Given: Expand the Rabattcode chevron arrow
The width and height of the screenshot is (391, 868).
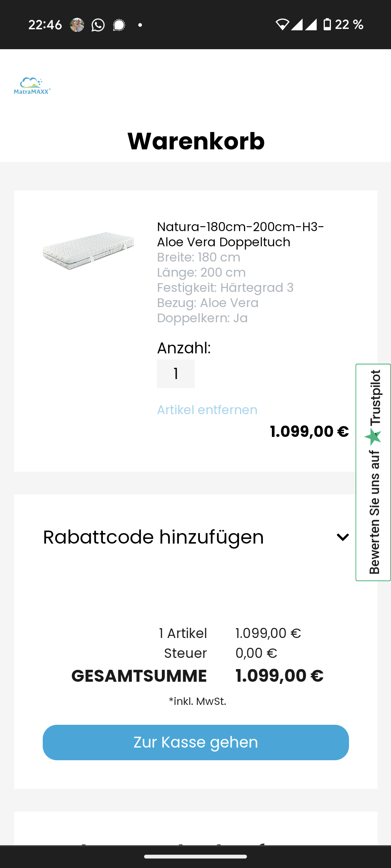Looking at the screenshot, I should click(342, 537).
